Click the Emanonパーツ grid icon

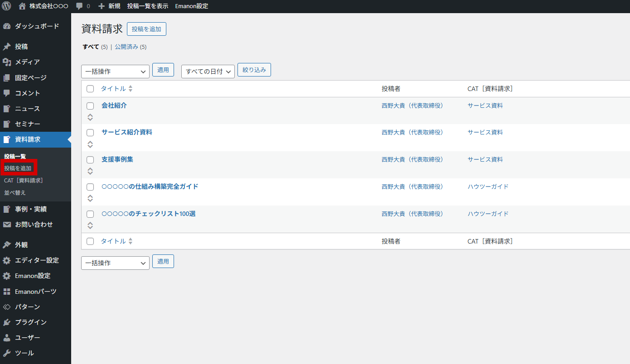click(7, 292)
